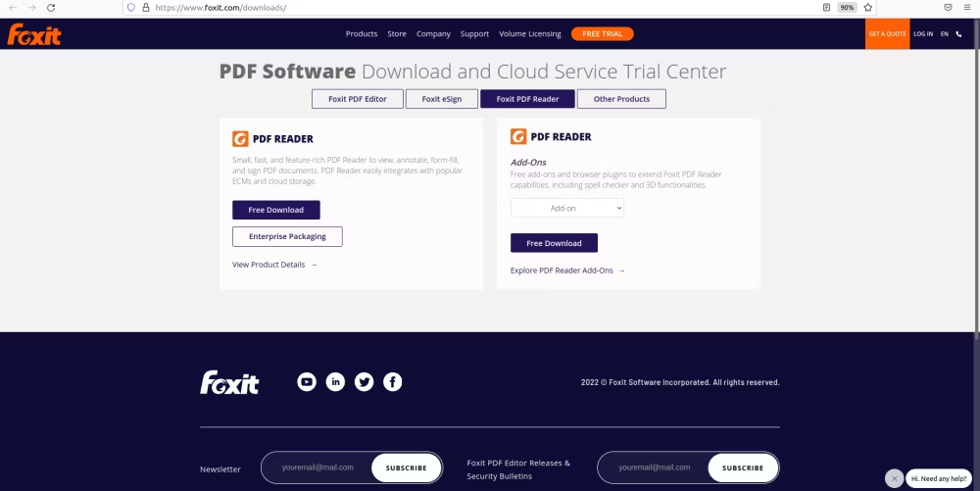Expand the Add-on dropdown

(x=566, y=208)
